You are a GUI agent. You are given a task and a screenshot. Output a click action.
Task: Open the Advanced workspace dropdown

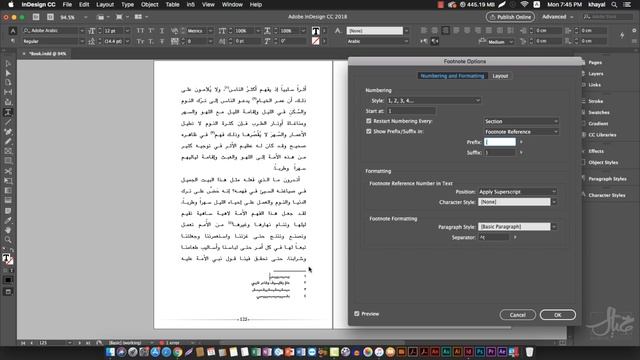tap(557, 17)
